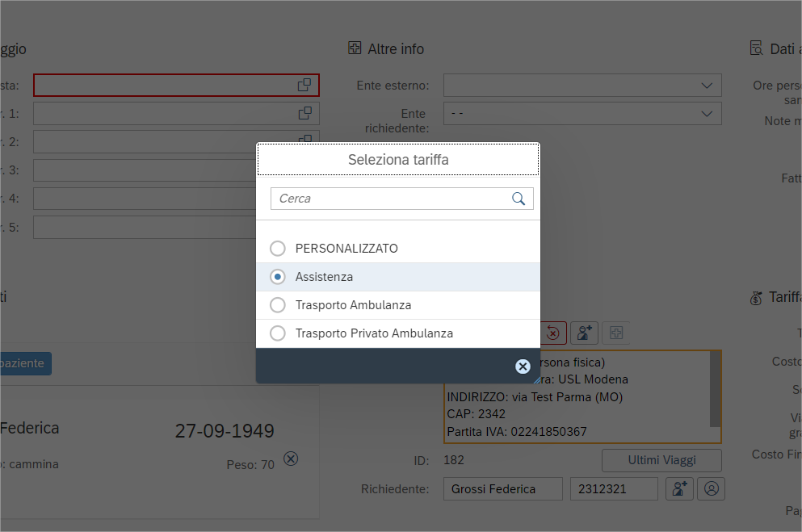The width and height of the screenshot is (802, 532).
Task: Select the PERSONALIZZATO radio option
Action: click(x=278, y=249)
